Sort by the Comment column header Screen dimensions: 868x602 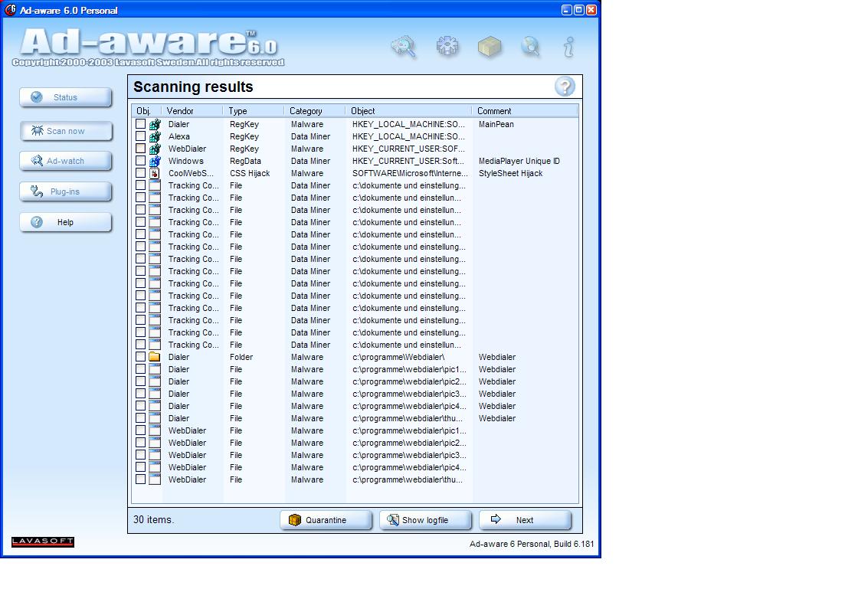point(525,110)
